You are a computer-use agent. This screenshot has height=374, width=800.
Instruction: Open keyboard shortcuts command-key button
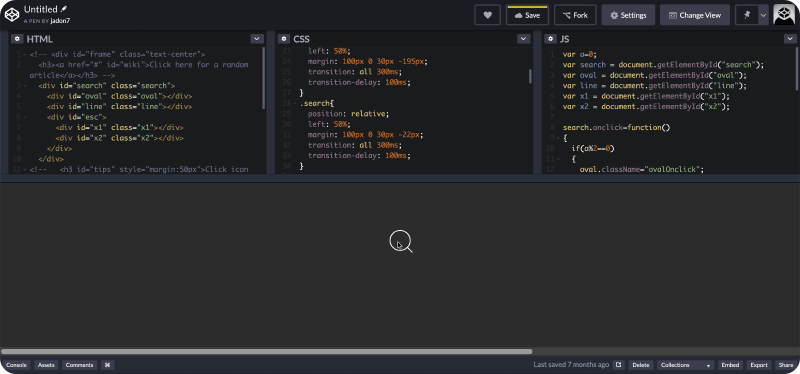coord(107,365)
